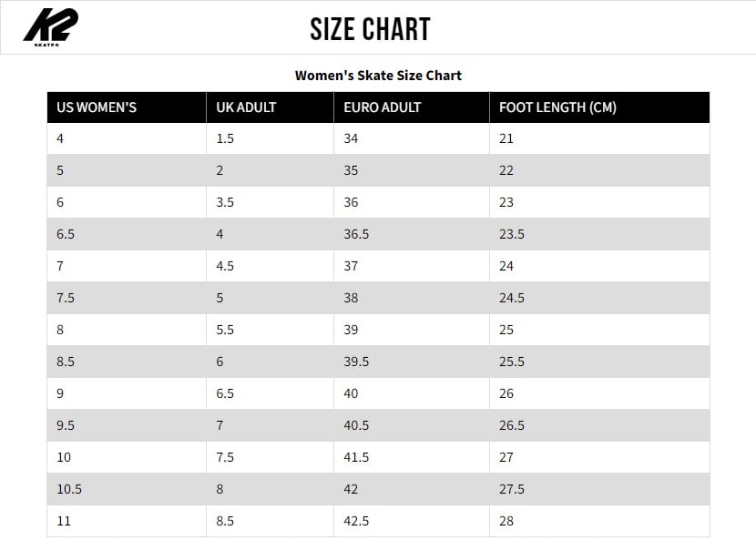Viewport: 756px width, 551px height.
Task: Click the Euro size 39.5 cell
Action: 356,362
